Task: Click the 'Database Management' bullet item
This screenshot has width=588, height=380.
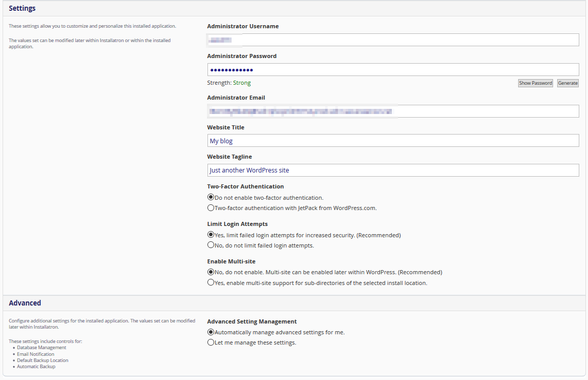Action: [x=42, y=348]
